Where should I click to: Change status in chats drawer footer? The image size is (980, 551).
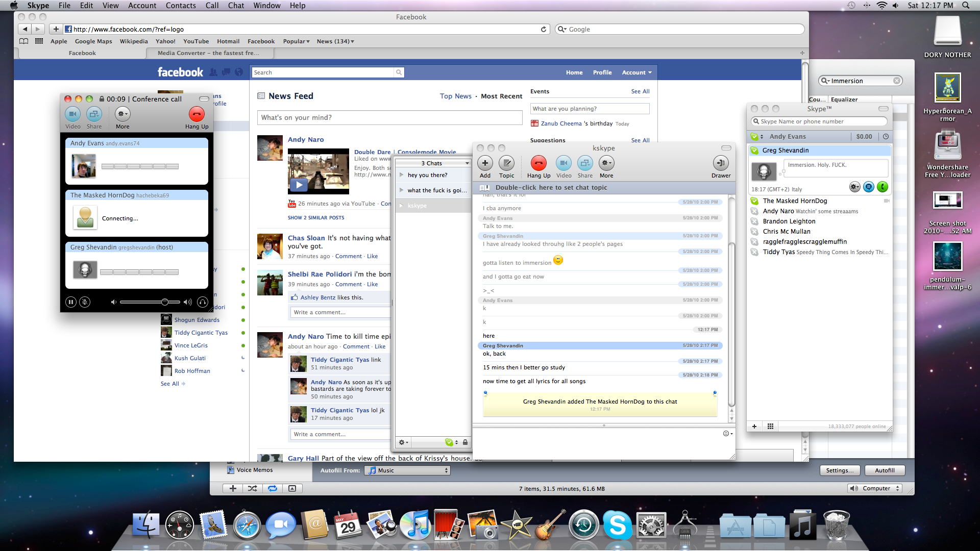451,442
